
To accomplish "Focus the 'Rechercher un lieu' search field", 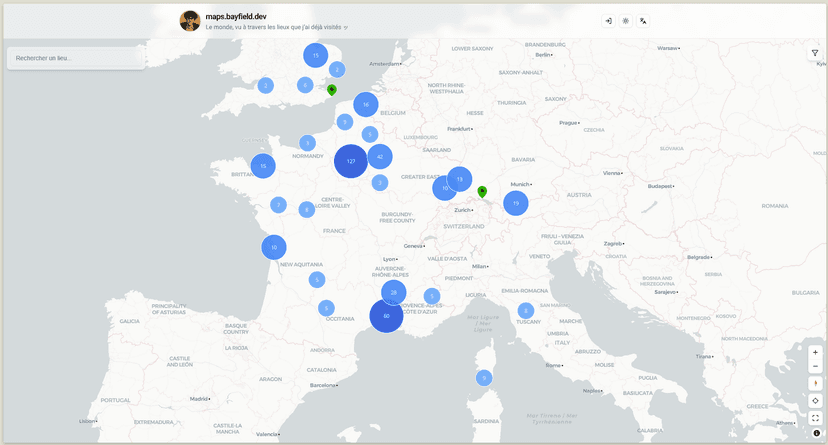I will (x=76, y=58).
